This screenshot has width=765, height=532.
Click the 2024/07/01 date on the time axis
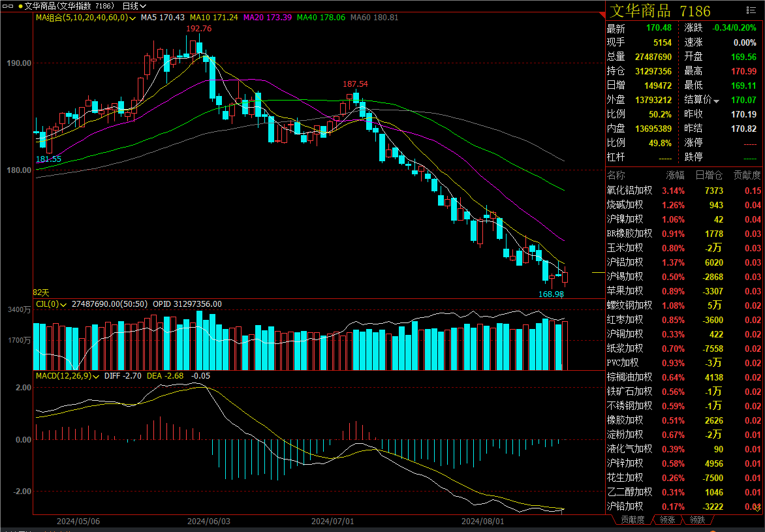pyautogui.click(x=333, y=522)
